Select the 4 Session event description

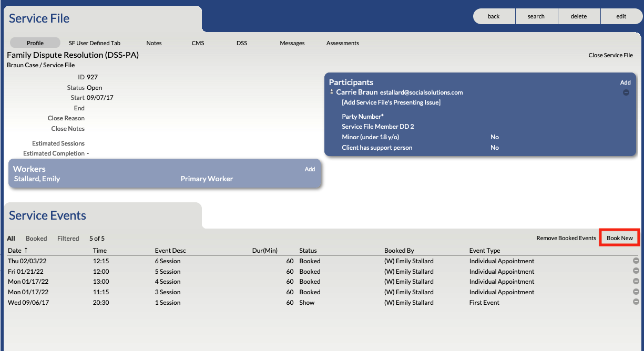pos(168,282)
